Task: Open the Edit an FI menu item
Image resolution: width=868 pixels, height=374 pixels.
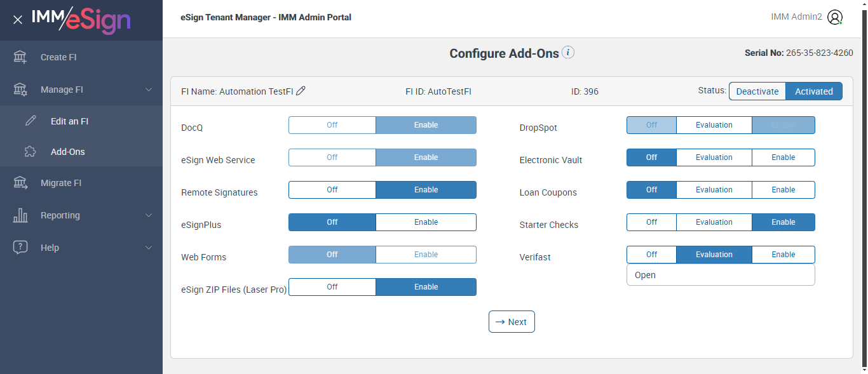Action: [69, 121]
